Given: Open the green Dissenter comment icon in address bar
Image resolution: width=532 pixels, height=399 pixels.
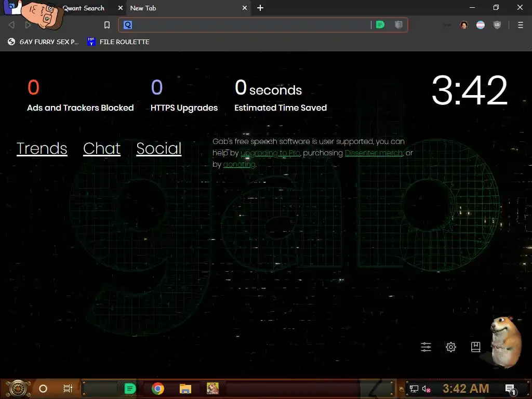Looking at the screenshot, I should click(x=380, y=25).
